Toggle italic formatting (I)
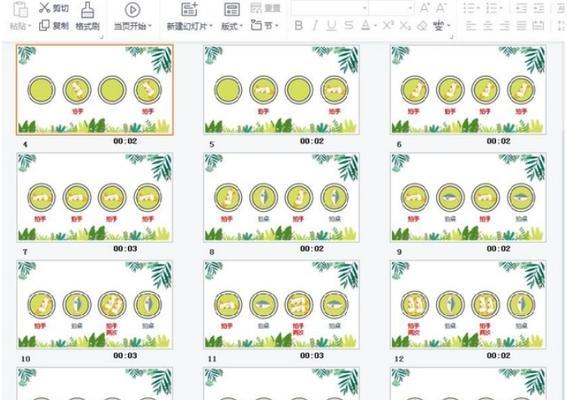Screen dimensions: 567x400 coord(315,25)
